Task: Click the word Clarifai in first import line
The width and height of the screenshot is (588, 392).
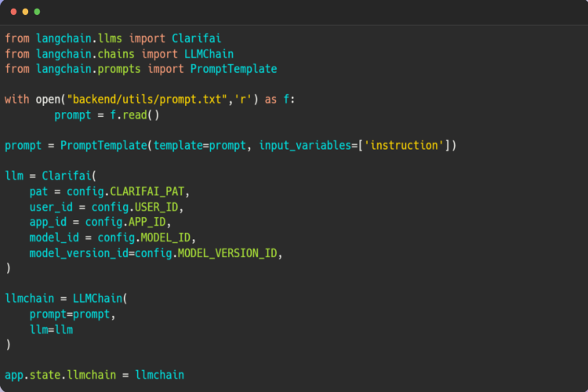Action: (197, 38)
